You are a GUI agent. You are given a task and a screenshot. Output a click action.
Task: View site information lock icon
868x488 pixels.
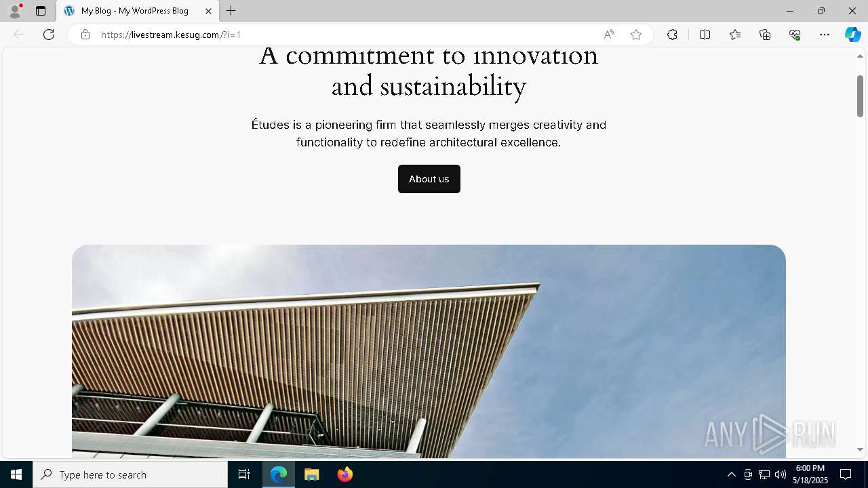(85, 35)
